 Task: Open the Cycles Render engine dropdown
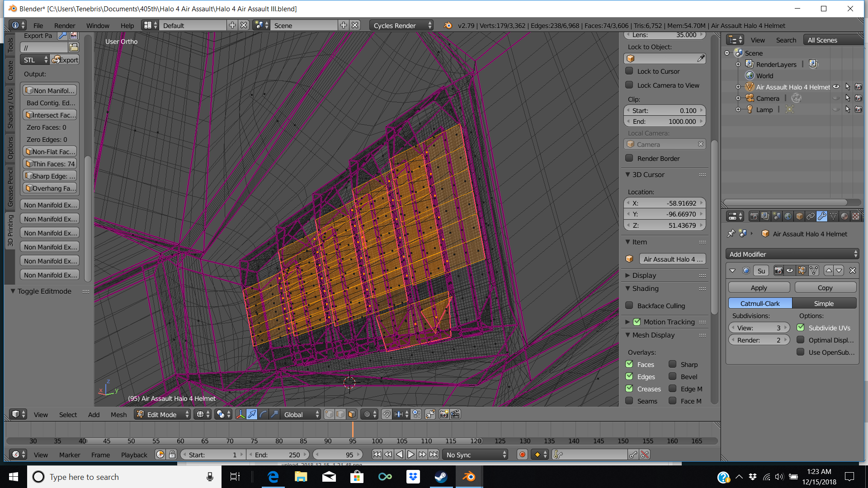(401, 25)
